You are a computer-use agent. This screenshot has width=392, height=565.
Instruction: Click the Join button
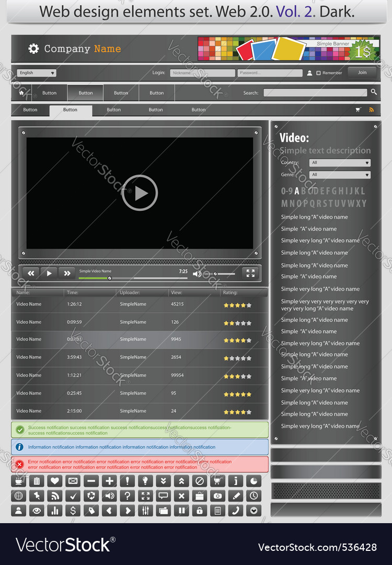pos(362,72)
